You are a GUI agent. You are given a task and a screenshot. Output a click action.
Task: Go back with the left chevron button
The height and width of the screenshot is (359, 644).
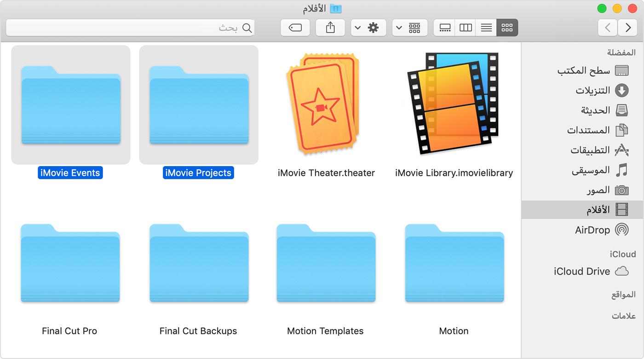click(608, 28)
